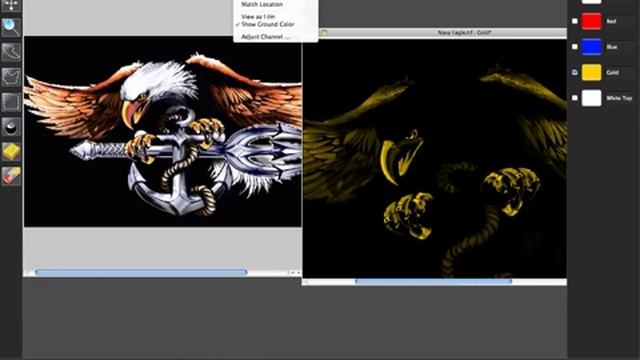Enable the Red channel checkbox
Screen dimensions: 640x360
(x=575, y=21)
